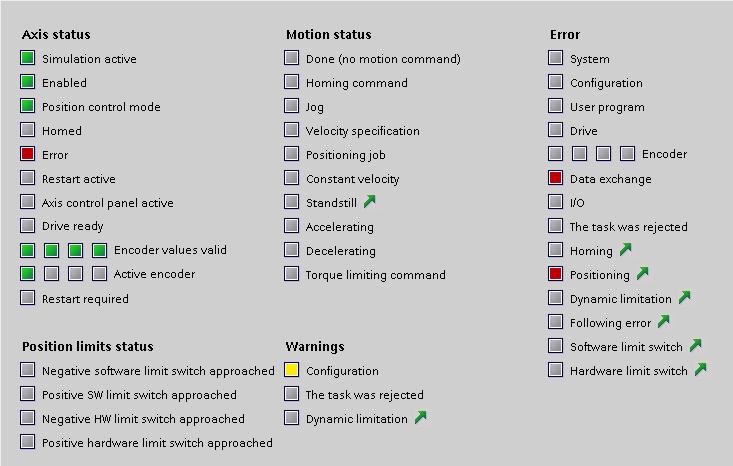Click the Drive ready indicator box

pyautogui.click(x=28, y=225)
